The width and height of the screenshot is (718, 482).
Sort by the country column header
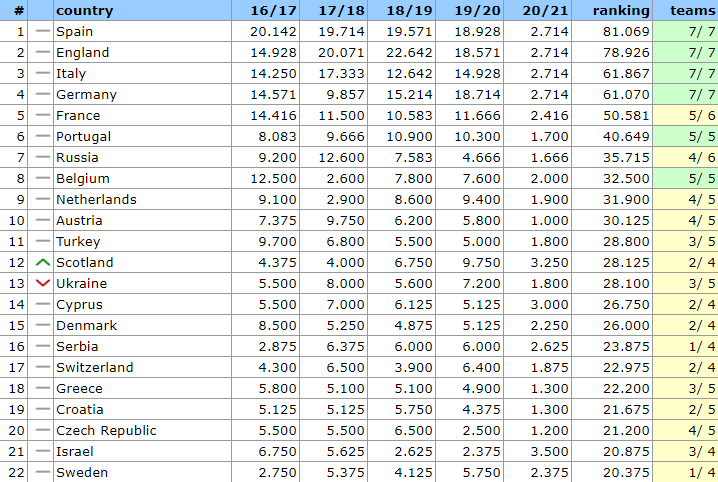coord(84,11)
